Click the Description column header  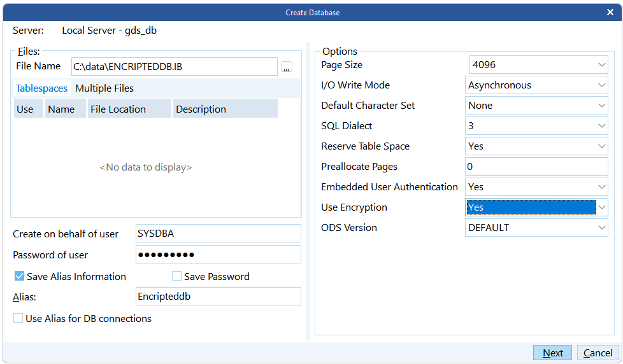click(x=225, y=109)
